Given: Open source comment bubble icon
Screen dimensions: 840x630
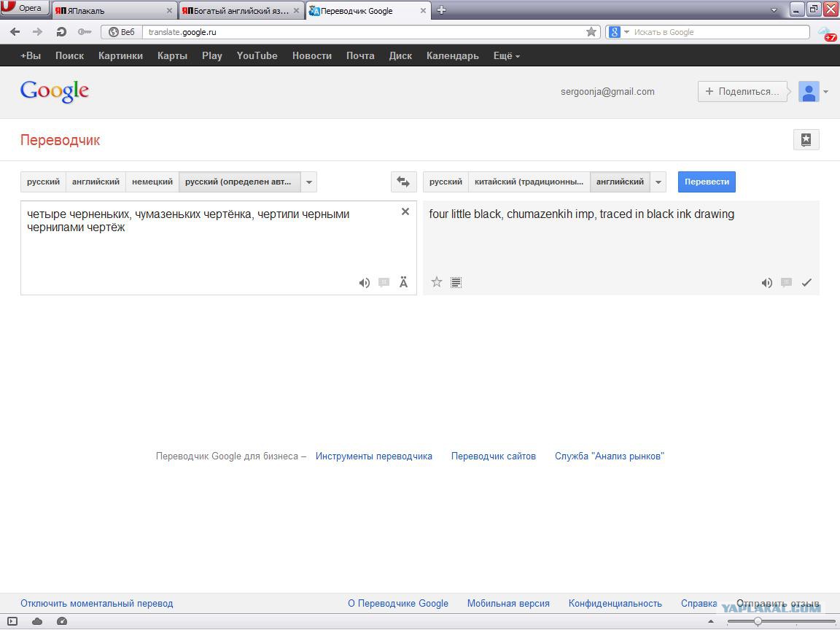Looking at the screenshot, I should click(x=384, y=282).
